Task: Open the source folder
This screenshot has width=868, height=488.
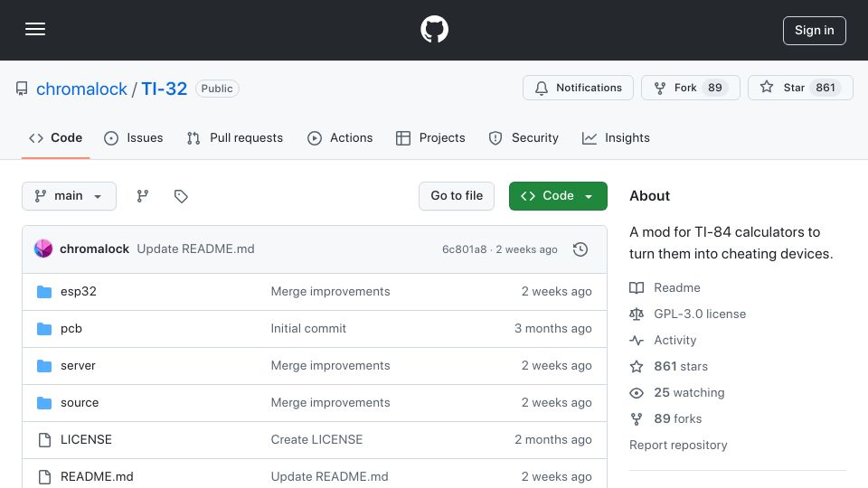Action: click(80, 403)
